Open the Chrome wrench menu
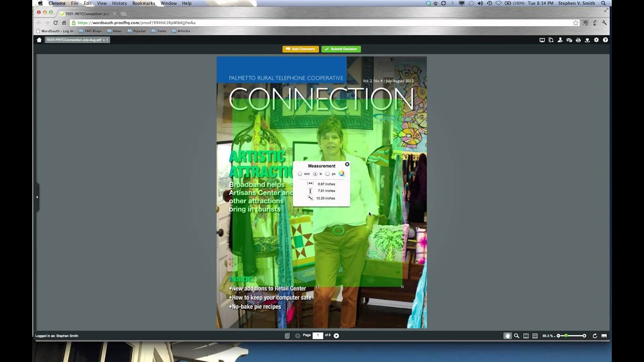This screenshot has width=644, height=362. point(604,23)
